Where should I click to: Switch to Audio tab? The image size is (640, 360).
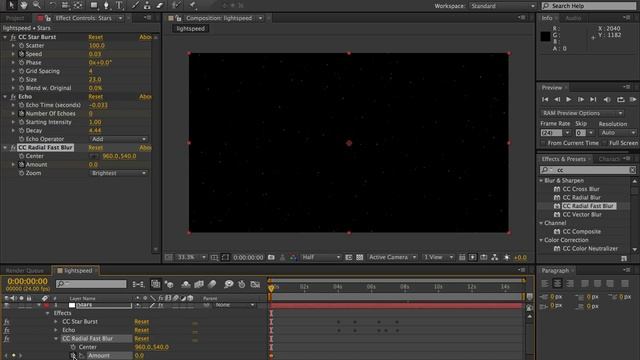tap(573, 18)
